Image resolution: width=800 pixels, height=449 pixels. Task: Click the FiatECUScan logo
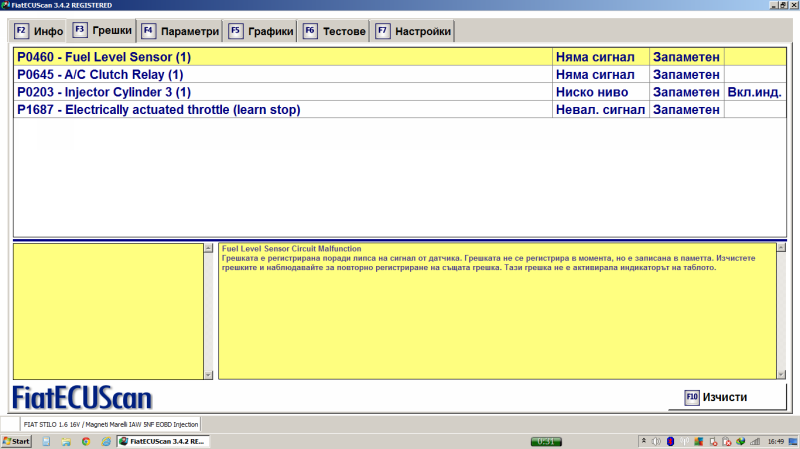click(82, 398)
